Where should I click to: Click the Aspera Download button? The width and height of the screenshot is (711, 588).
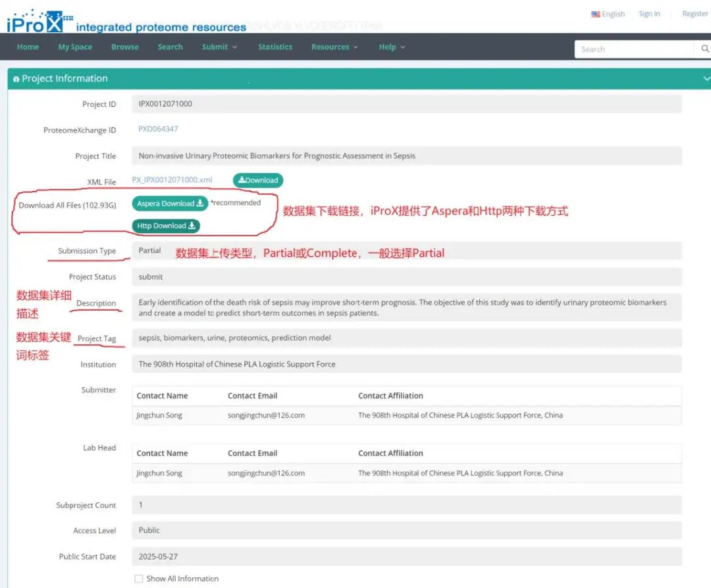coord(170,203)
